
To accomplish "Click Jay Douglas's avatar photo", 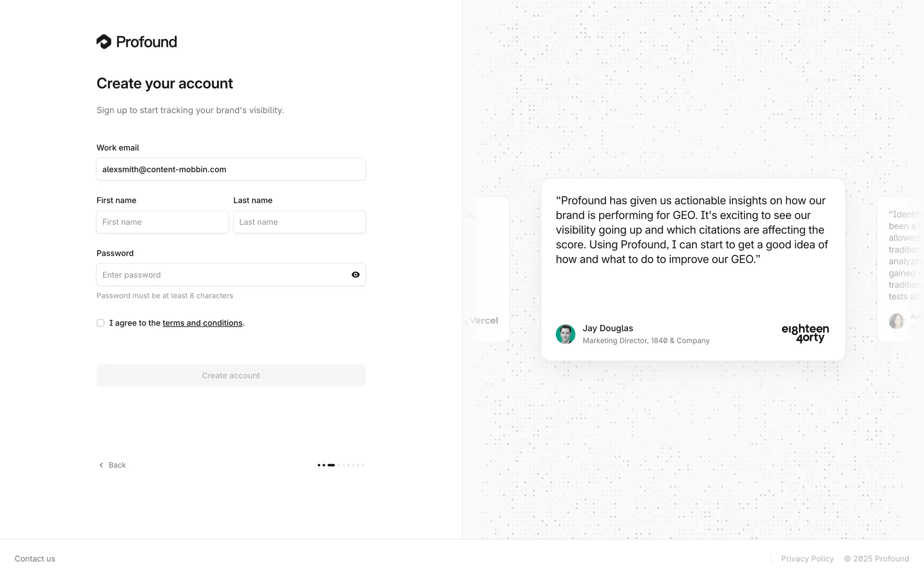I will tap(565, 334).
